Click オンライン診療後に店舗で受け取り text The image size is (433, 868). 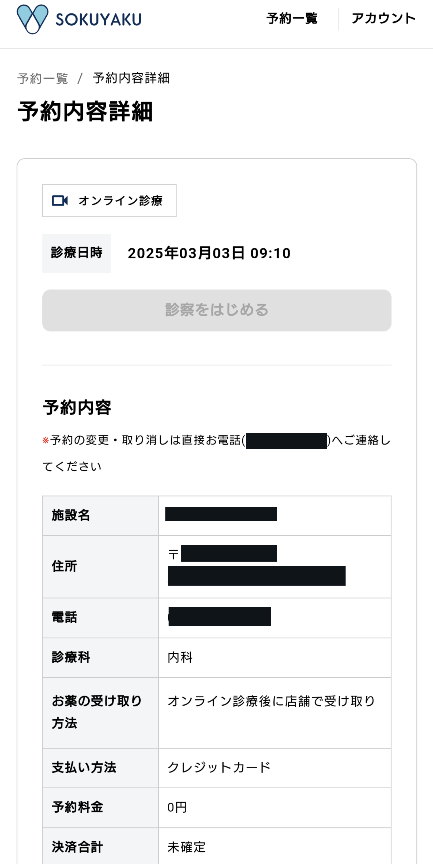271,701
